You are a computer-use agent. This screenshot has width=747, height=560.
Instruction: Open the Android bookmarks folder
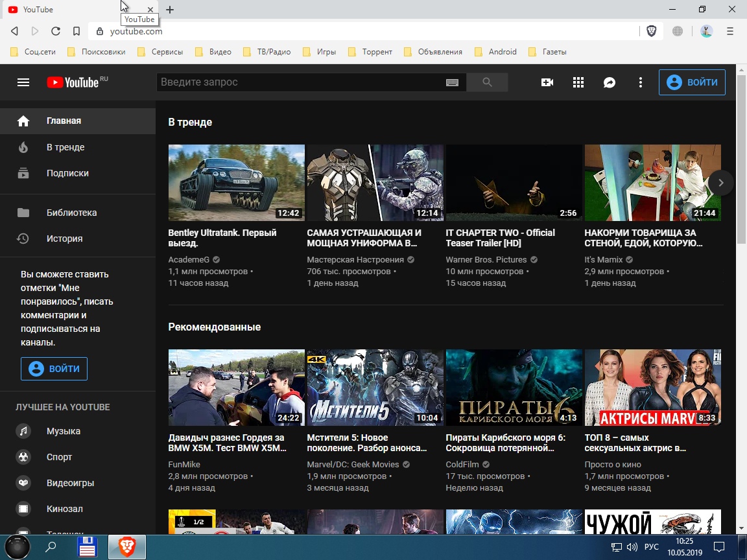coord(495,52)
